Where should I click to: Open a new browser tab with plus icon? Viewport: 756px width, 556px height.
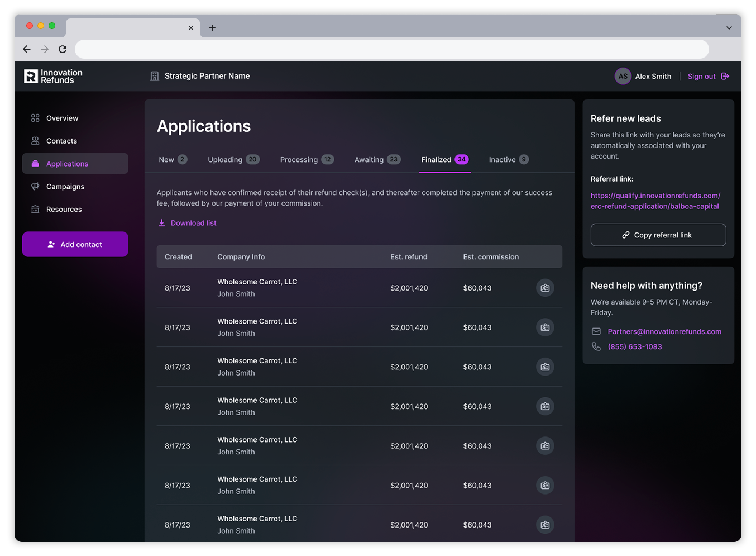212,28
